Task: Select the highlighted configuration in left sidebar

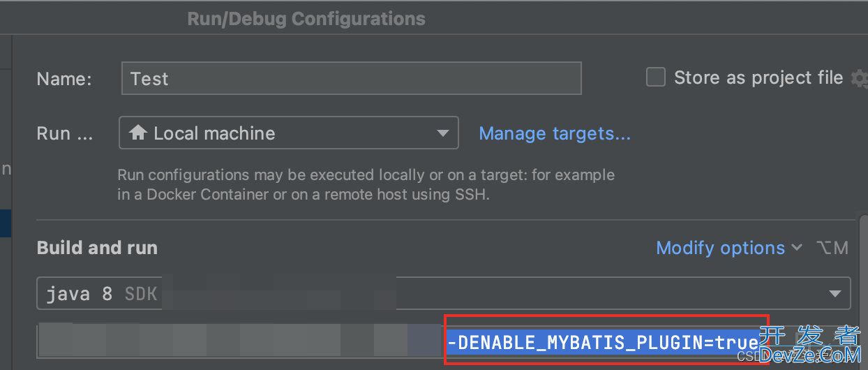Action: [6, 223]
